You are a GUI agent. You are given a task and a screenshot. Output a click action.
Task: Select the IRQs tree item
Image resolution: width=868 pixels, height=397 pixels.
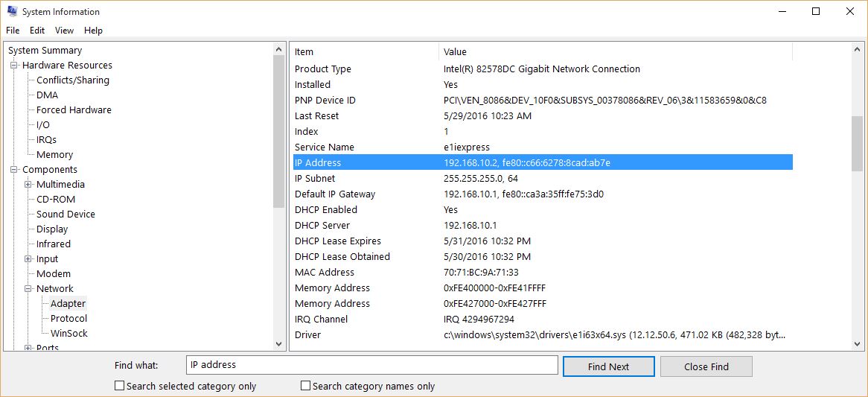pyautogui.click(x=46, y=140)
